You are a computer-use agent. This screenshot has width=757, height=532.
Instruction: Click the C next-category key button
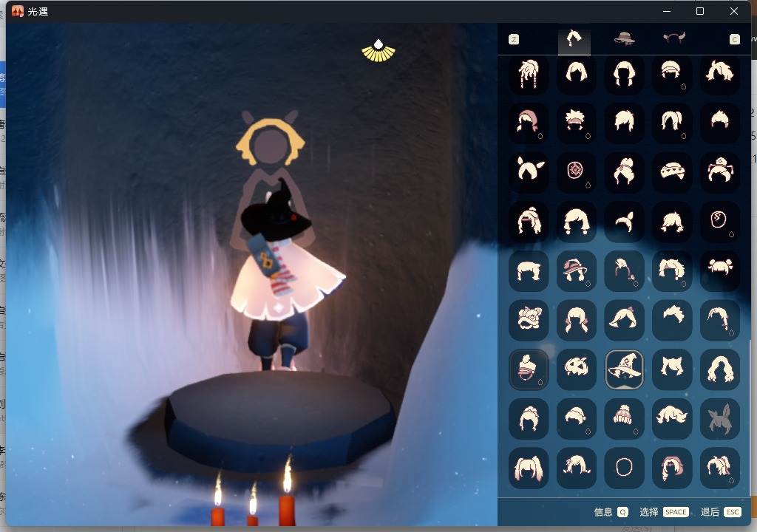point(734,40)
